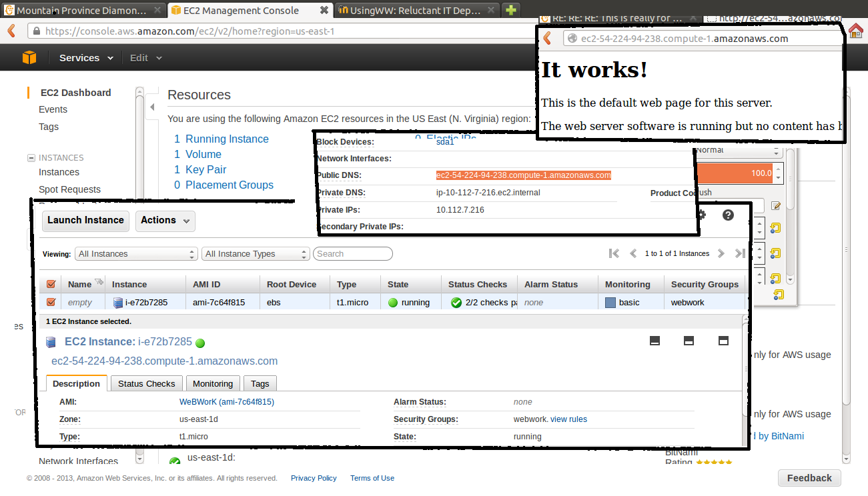This screenshot has height=496, width=868.
Task: Set detail pane to half-height layout icon
Action: tap(689, 341)
